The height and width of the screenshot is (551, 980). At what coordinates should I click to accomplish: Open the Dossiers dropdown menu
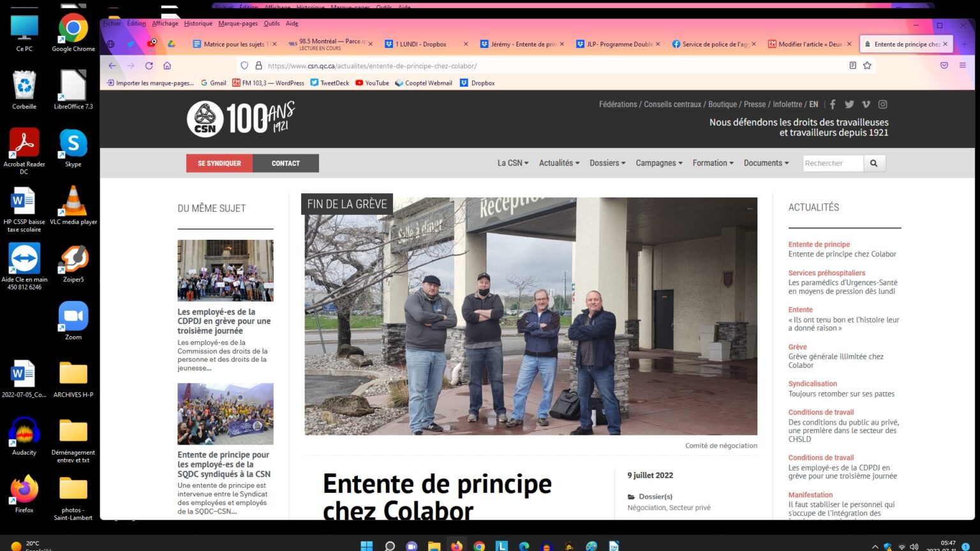tap(607, 163)
